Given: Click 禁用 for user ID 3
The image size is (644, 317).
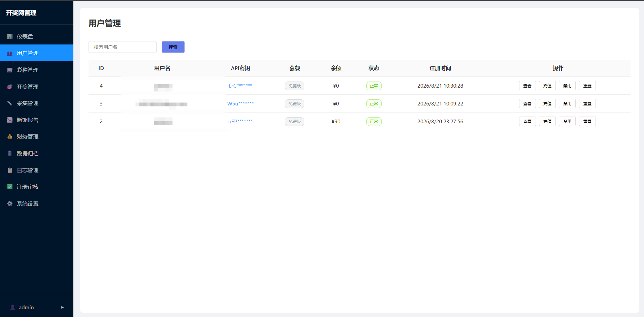Looking at the screenshot, I should point(567,103).
